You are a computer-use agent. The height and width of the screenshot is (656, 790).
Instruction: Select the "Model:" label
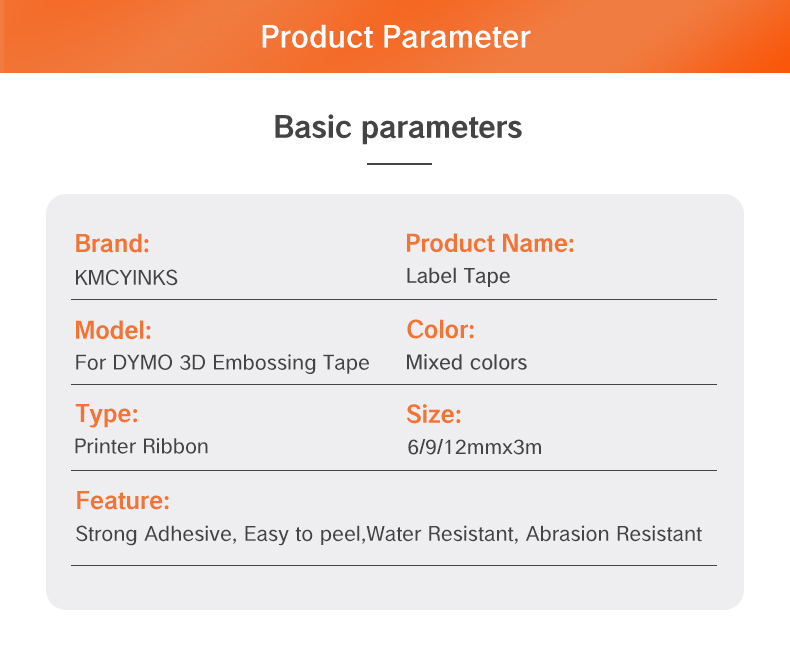[113, 330]
